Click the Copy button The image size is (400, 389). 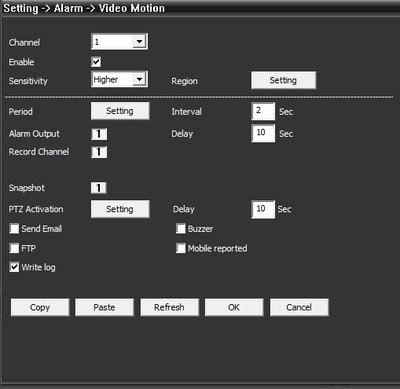40,307
